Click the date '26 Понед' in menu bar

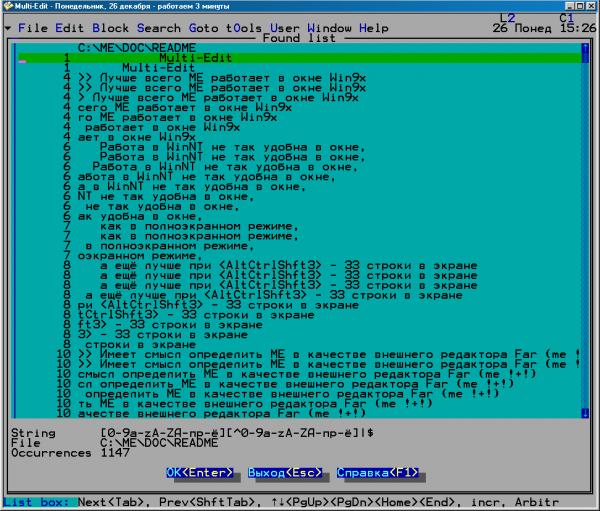522,28
